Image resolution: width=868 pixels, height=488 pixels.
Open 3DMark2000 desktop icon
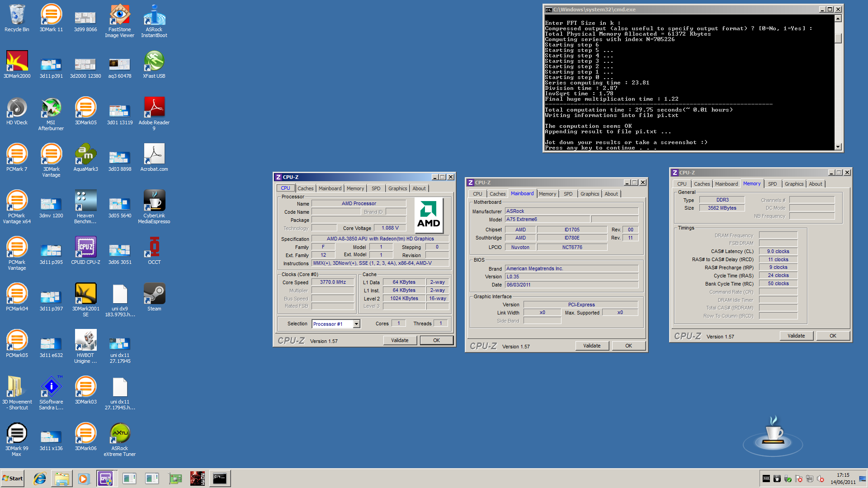tap(17, 65)
